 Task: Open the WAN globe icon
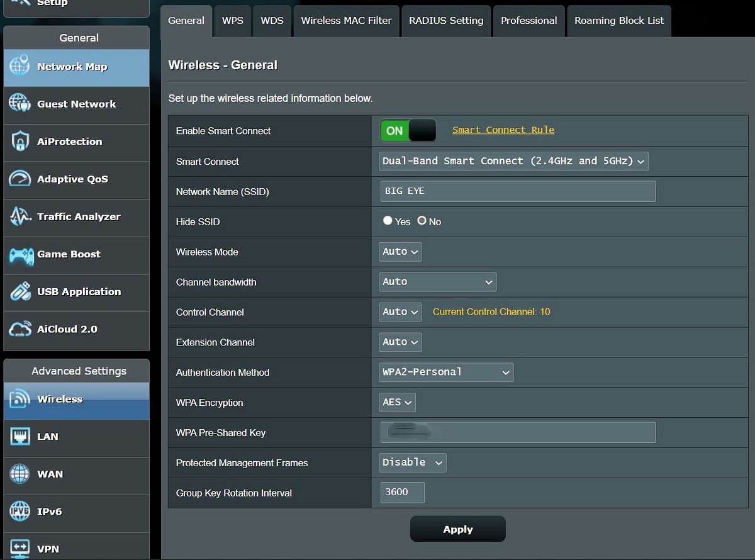[20, 474]
